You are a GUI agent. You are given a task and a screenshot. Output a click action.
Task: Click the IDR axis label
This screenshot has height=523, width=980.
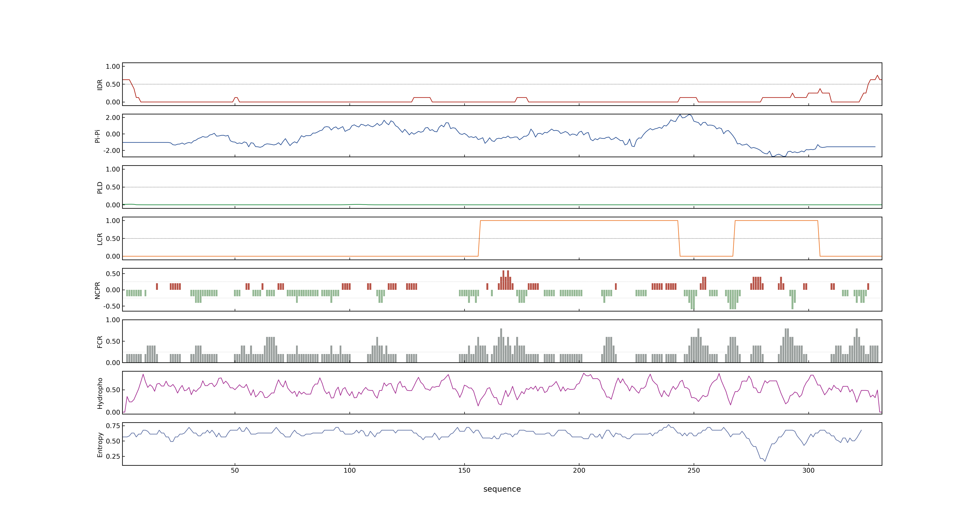pos(100,85)
